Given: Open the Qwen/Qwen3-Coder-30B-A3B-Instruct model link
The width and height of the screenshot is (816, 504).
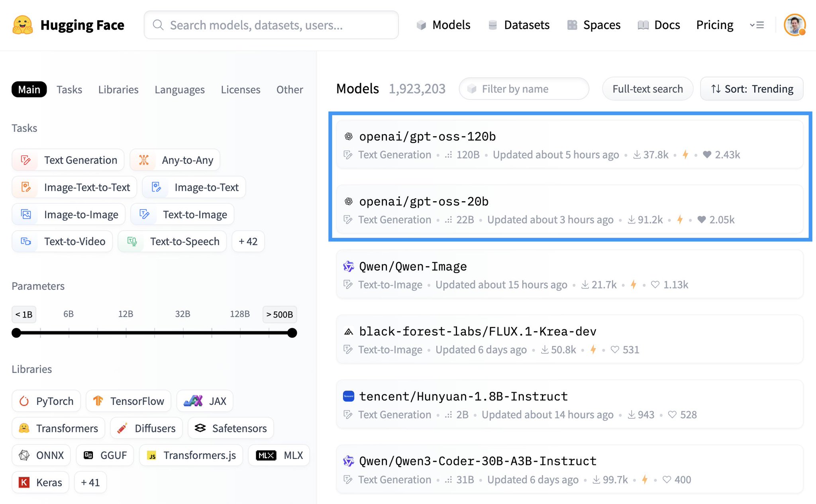Looking at the screenshot, I should (x=478, y=461).
